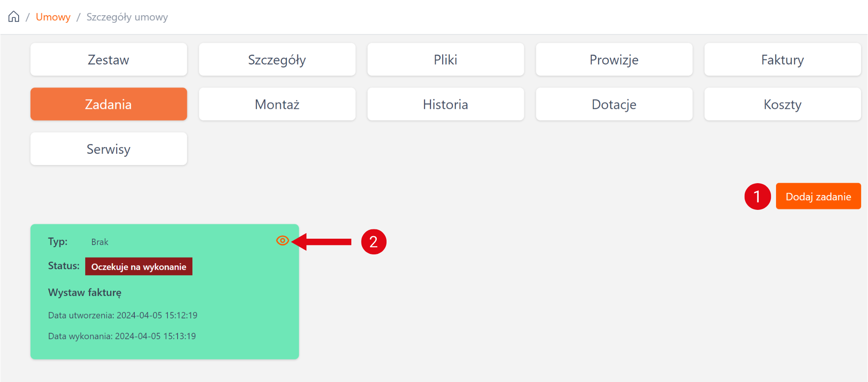Open the Faktury tab
The height and width of the screenshot is (382, 868).
tap(782, 60)
